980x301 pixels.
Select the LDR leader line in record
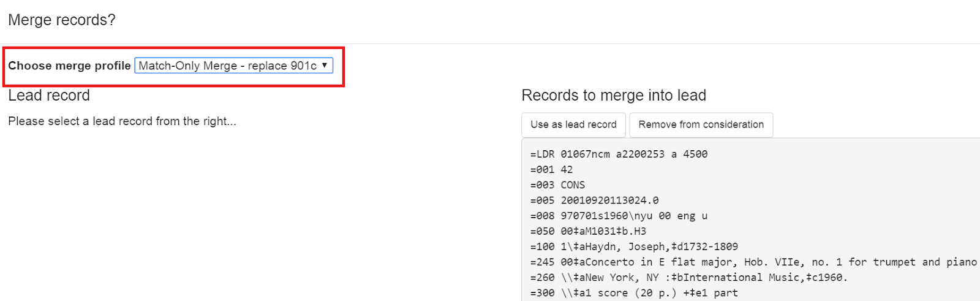(619, 154)
